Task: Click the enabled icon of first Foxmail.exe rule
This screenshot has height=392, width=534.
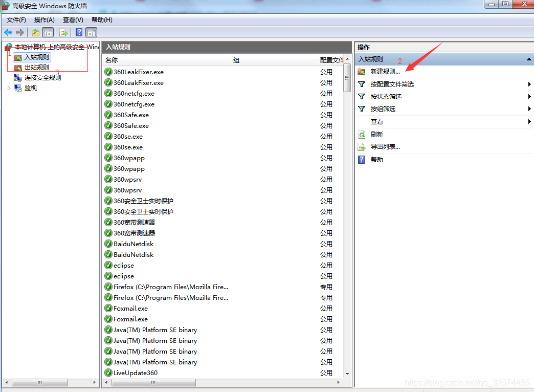Action: coord(108,308)
